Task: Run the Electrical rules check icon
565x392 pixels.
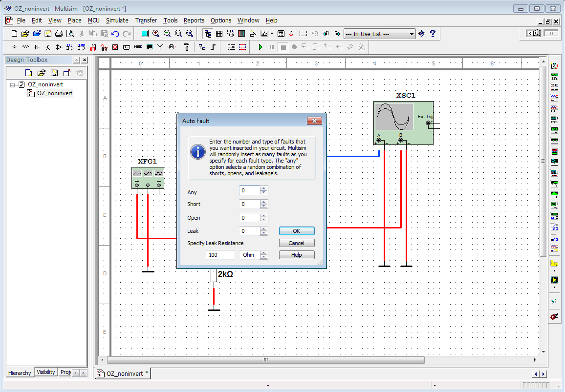Action: coord(292,34)
